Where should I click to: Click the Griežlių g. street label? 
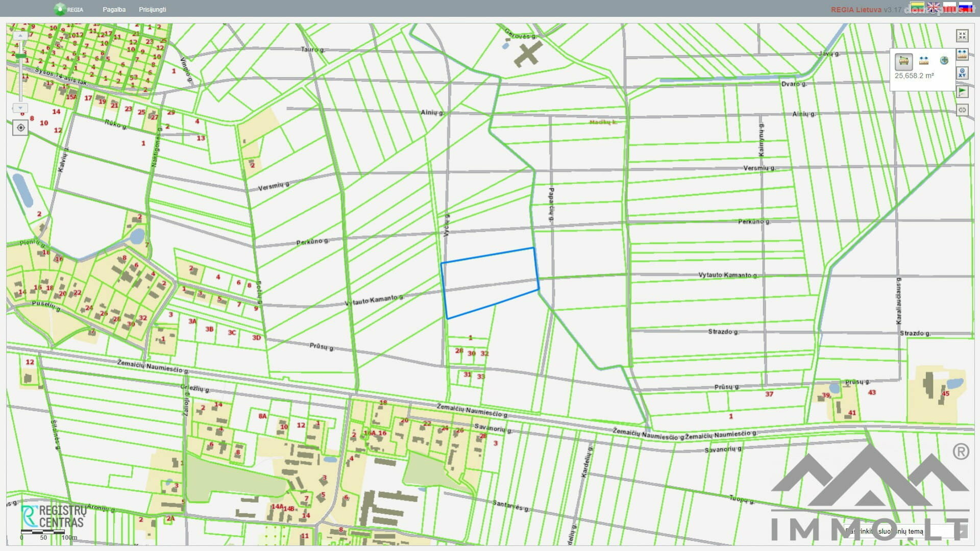coord(195,388)
